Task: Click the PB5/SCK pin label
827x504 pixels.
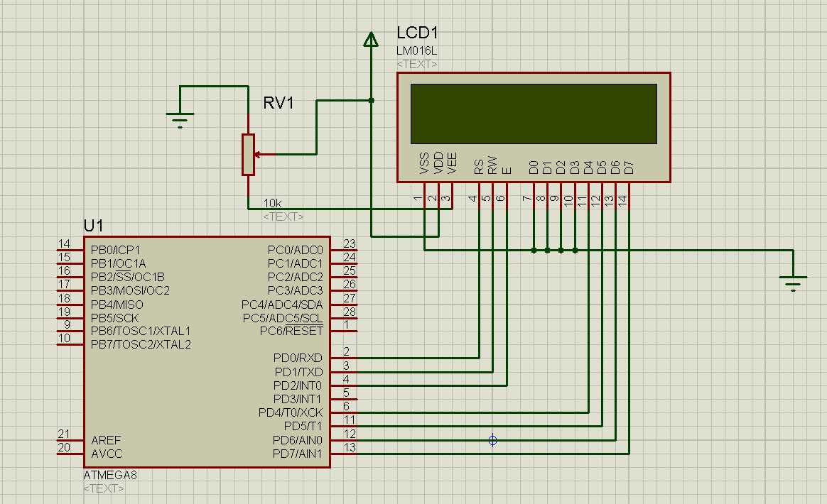Action: click(x=115, y=319)
